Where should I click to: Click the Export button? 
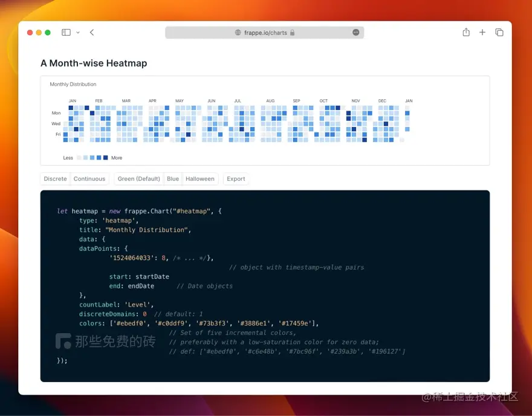pos(236,179)
